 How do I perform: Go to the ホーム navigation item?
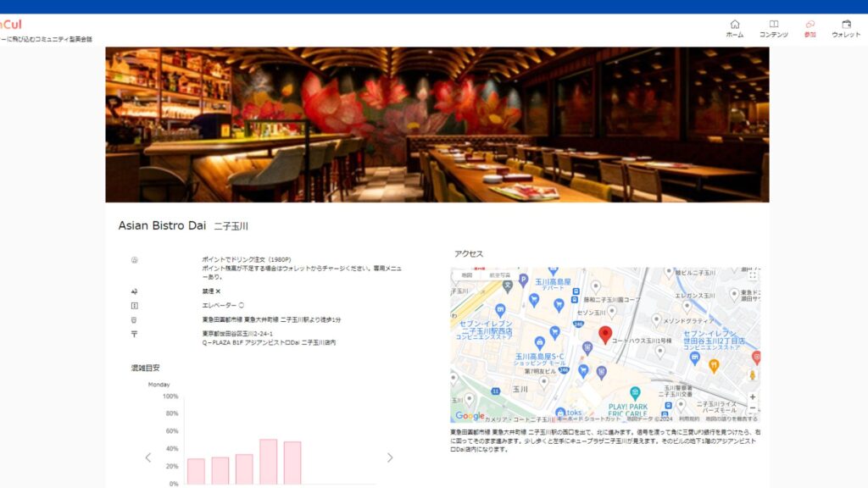[x=735, y=28]
